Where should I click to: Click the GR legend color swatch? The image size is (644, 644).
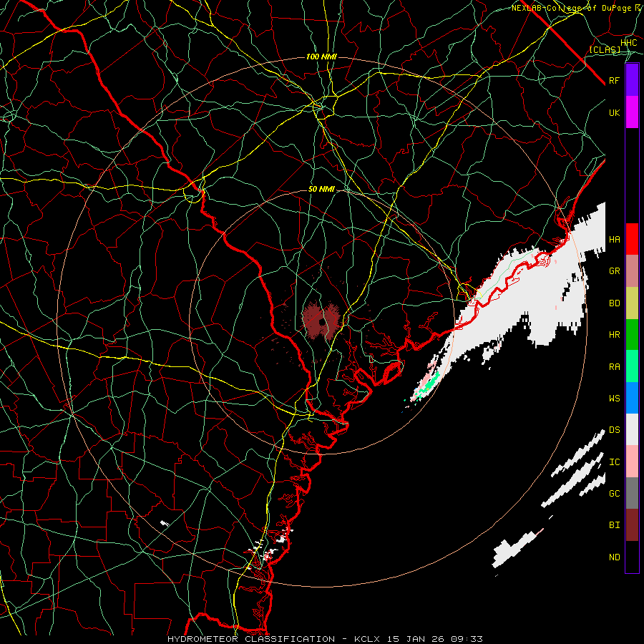click(x=632, y=271)
